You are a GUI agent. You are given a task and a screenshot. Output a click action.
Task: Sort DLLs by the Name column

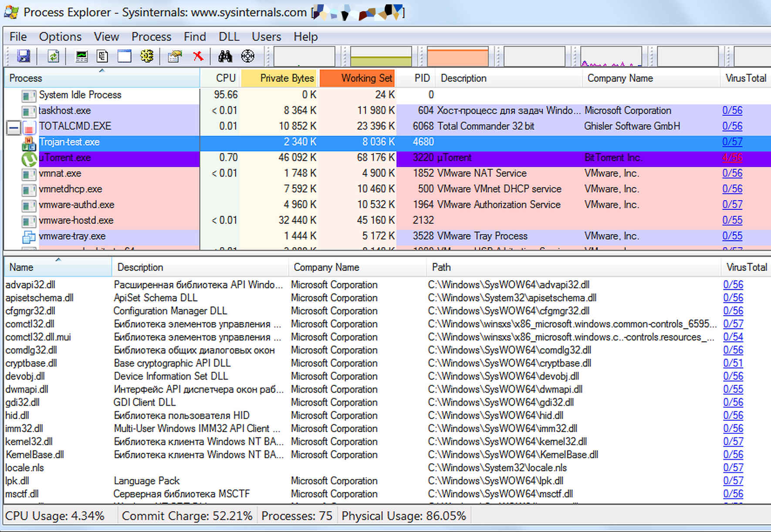(x=58, y=267)
